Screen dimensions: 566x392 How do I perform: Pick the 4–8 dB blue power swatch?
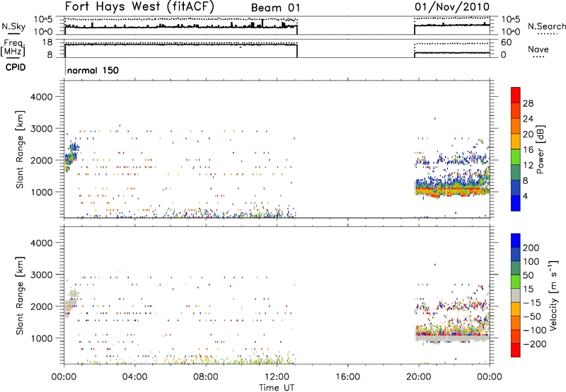coord(516,188)
